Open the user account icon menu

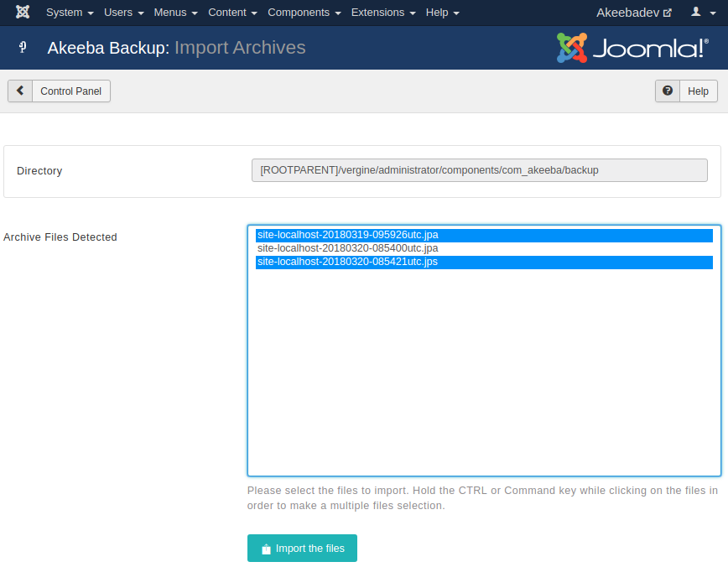click(704, 12)
